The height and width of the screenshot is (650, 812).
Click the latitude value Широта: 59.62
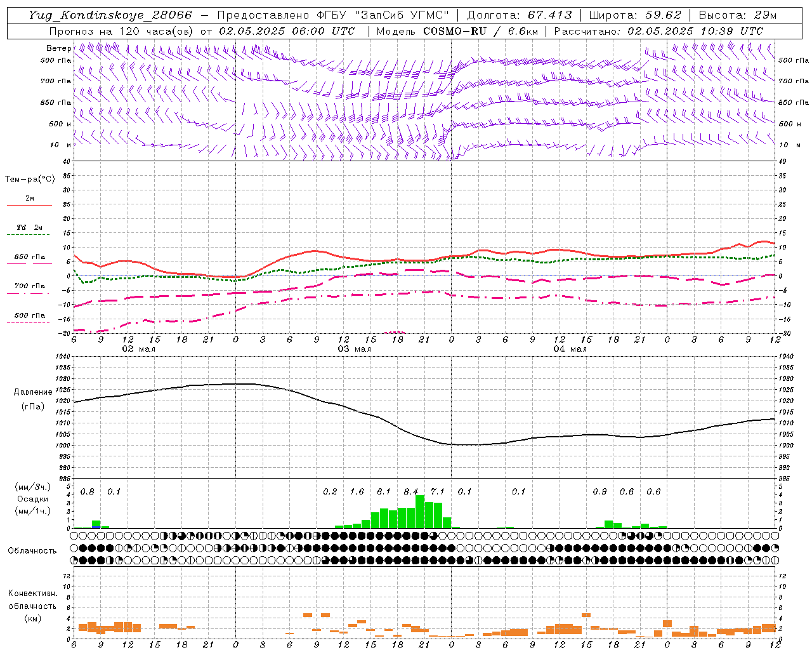pos(635,15)
